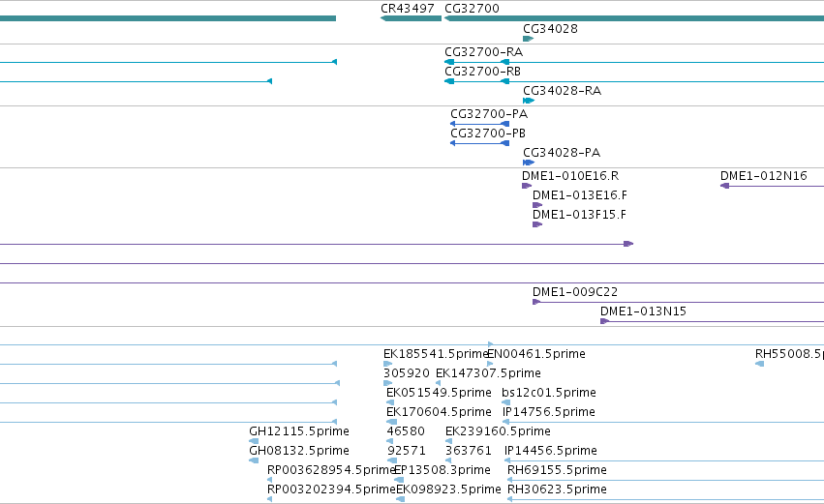This screenshot has width=824, height=504.
Task: Select transcript CG32700-RB label
Action: pyautogui.click(x=482, y=72)
